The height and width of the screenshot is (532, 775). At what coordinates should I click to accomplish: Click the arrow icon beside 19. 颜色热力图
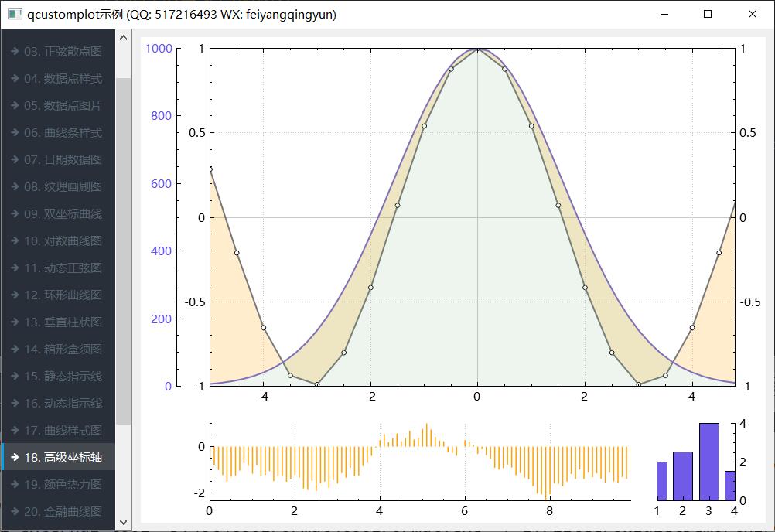14,484
